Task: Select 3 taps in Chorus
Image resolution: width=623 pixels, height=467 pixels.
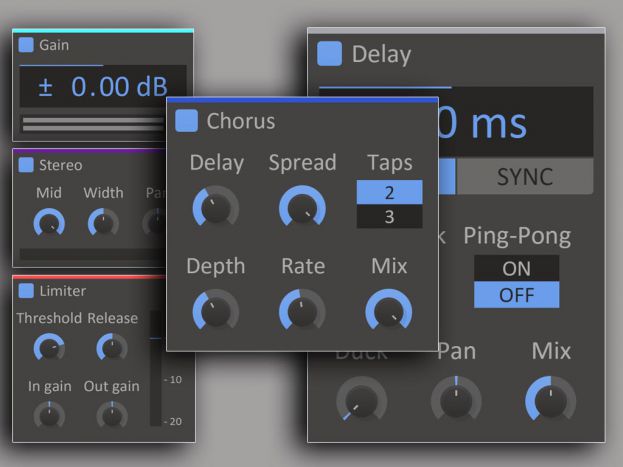Action: (389, 216)
